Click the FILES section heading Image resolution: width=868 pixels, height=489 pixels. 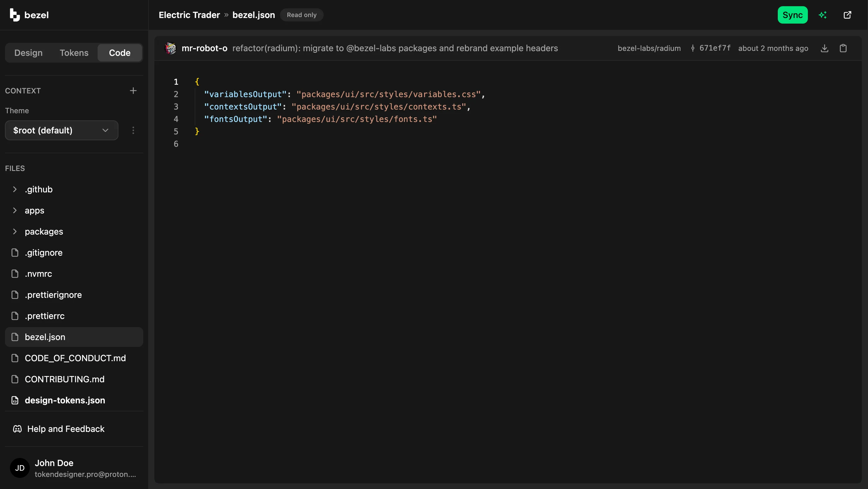tap(15, 168)
